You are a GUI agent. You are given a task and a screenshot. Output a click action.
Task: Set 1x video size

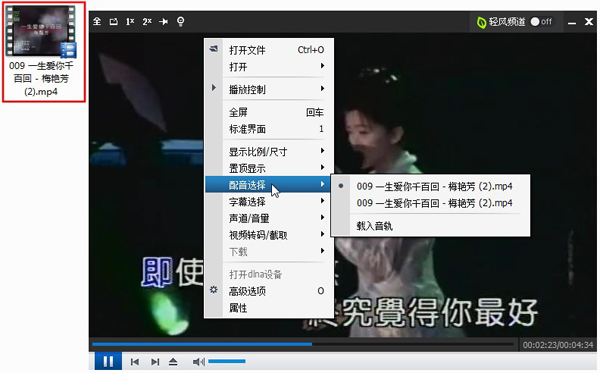[130, 21]
